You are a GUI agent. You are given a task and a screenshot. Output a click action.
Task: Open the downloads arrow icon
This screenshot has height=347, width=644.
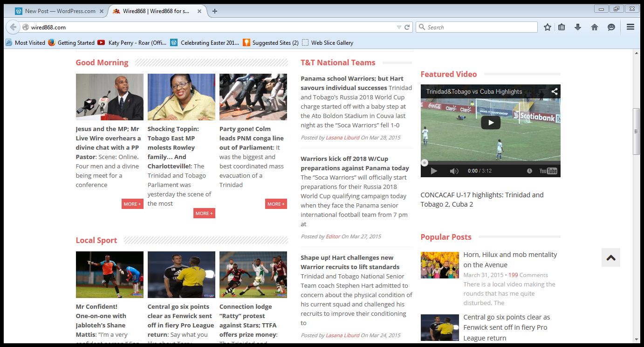click(x=578, y=28)
